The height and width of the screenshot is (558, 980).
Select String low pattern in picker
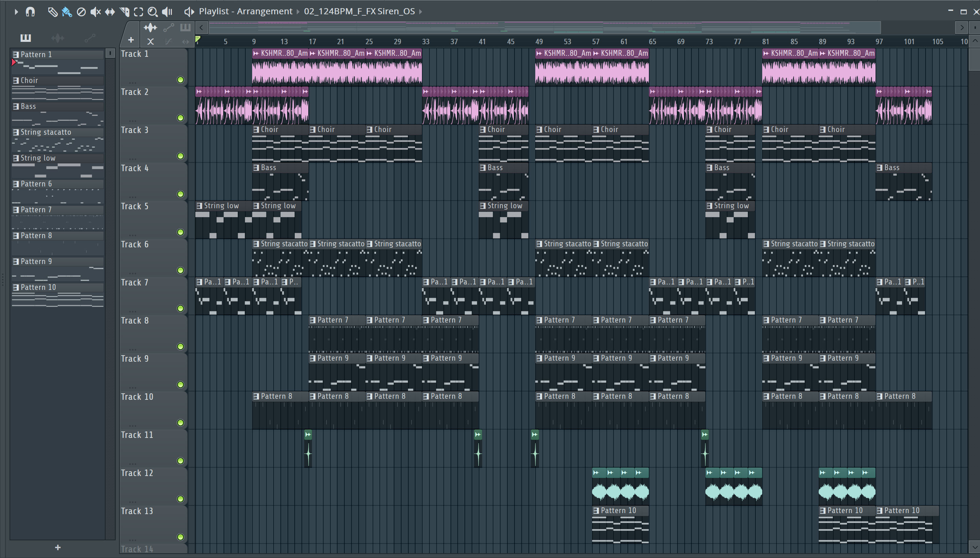point(58,166)
